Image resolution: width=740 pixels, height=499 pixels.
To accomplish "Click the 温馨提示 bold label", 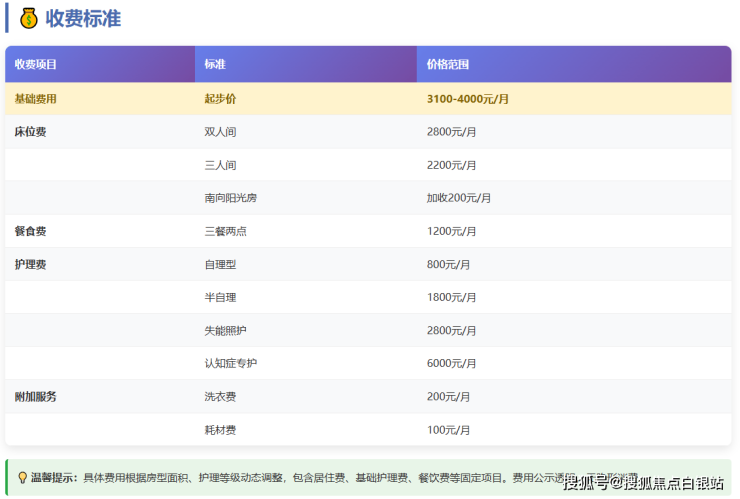I will click(55, 478).
